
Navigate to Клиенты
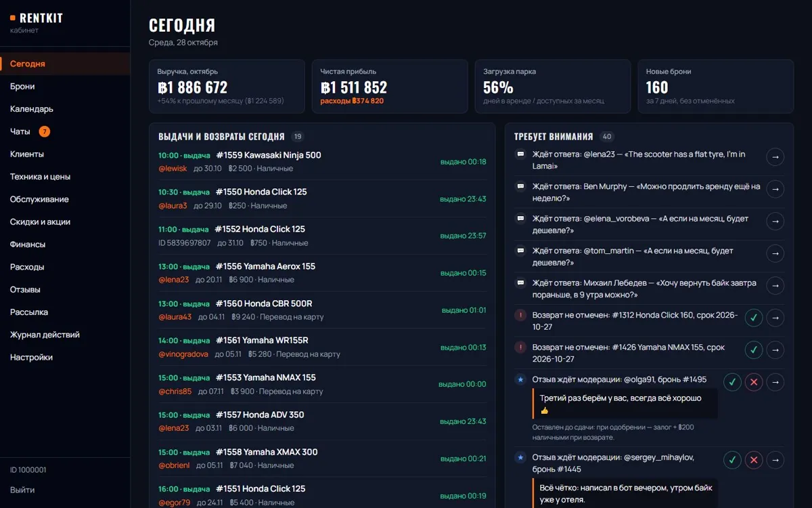65,154
